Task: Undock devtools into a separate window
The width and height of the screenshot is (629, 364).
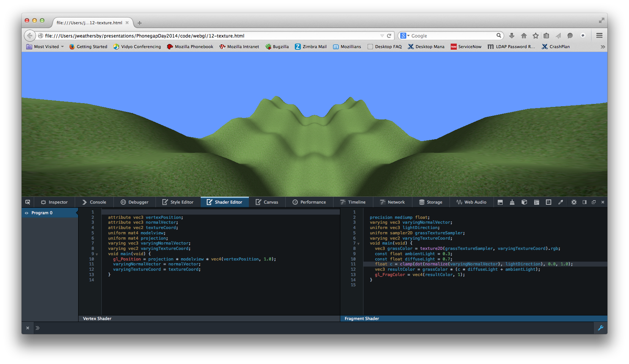Action: pos(594,202)
